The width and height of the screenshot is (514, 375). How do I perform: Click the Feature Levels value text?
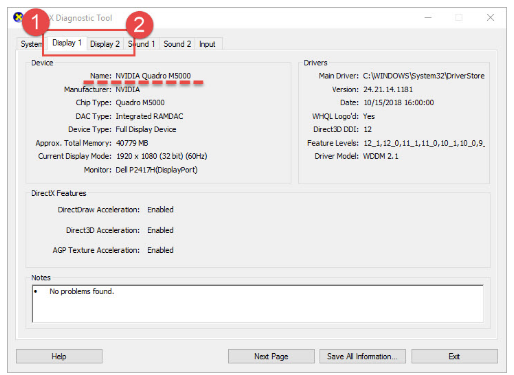click(424, 143)
